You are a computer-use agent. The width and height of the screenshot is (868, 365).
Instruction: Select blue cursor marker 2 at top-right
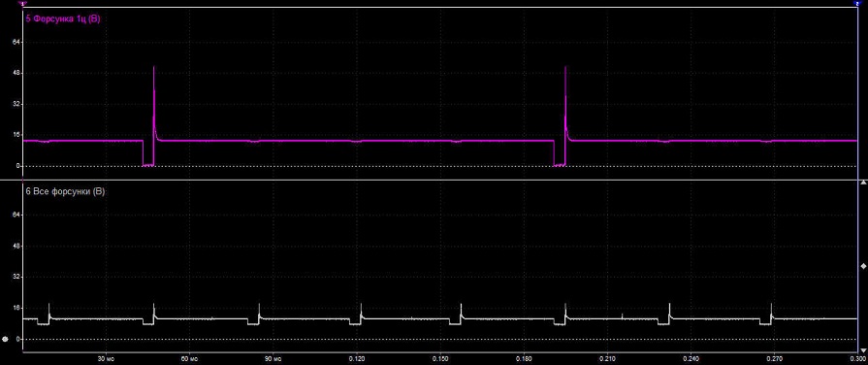[x=856, y=4]
